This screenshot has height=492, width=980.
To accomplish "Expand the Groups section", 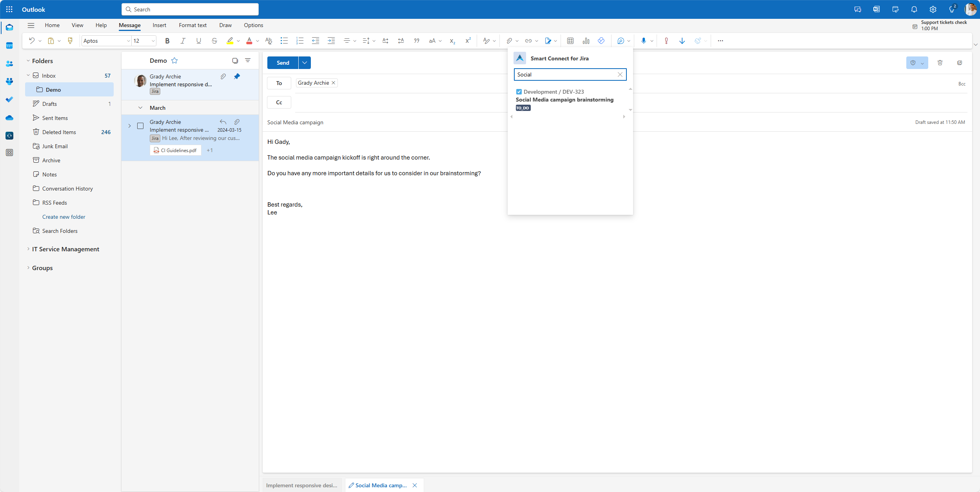I will coord(28,268).
